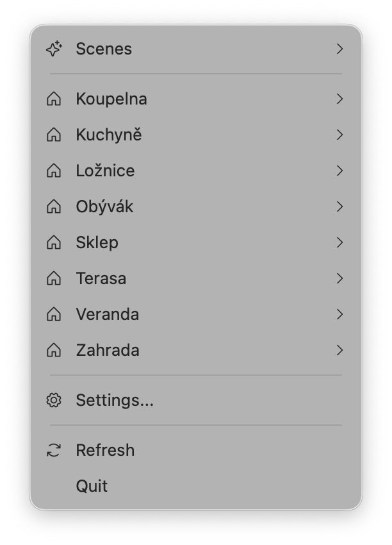Expand the Veranda submenu chevron
This screenshot has height=545, width=392.
point(340,315)
